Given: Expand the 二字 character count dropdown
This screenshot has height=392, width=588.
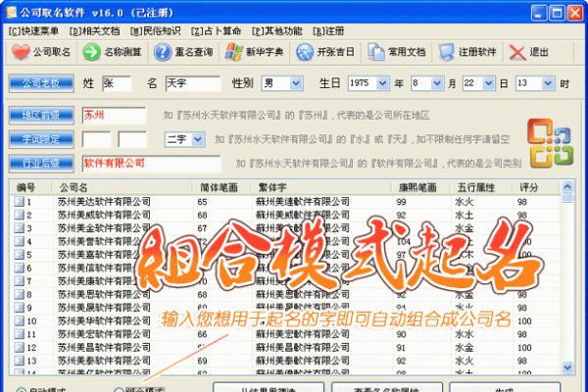Looking at the screenshot, I should (x=198, y=139).
